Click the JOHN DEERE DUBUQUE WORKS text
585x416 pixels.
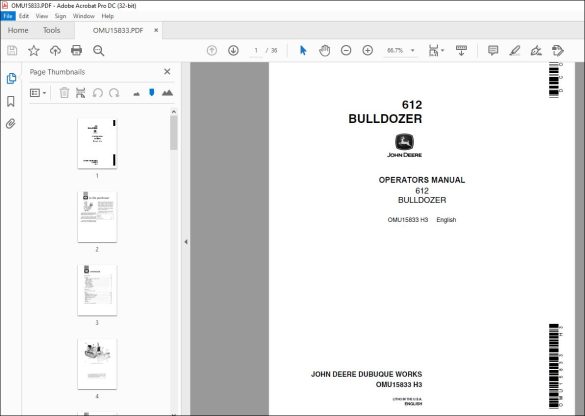[x=366, y=374]
